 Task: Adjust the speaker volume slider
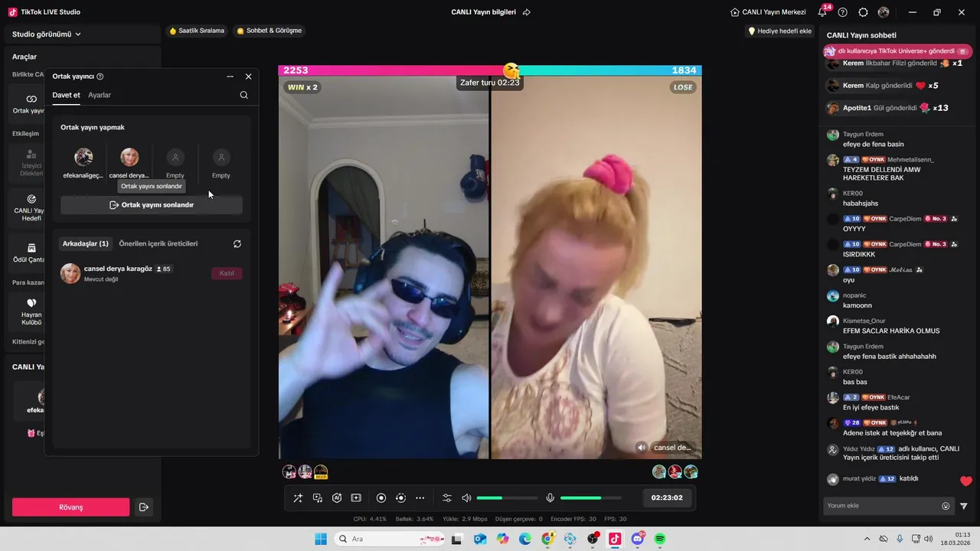pos(507,498)
